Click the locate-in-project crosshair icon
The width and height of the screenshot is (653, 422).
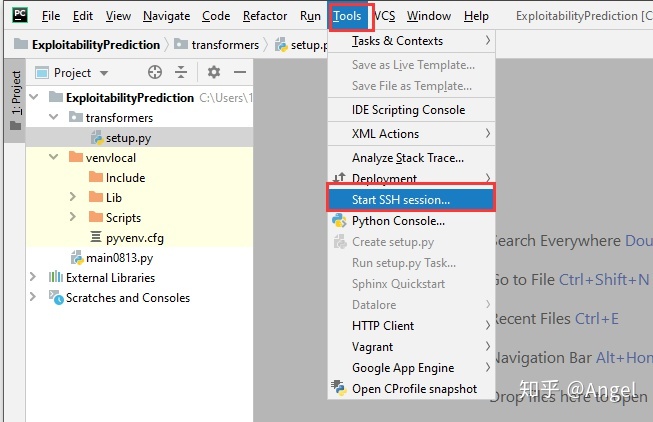tap(155, 72)
